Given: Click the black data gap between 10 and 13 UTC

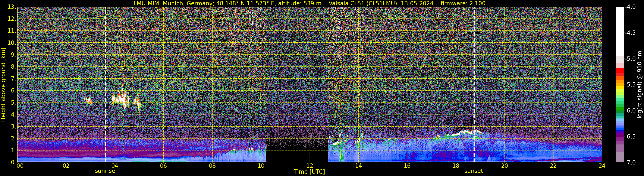Looking at the screenshot, I should pyautogui.click(x=297, y=156).
